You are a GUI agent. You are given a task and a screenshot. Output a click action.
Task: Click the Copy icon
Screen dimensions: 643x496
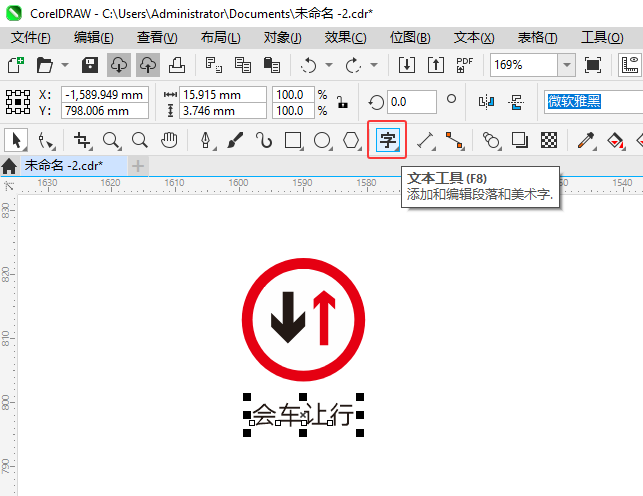243,65
